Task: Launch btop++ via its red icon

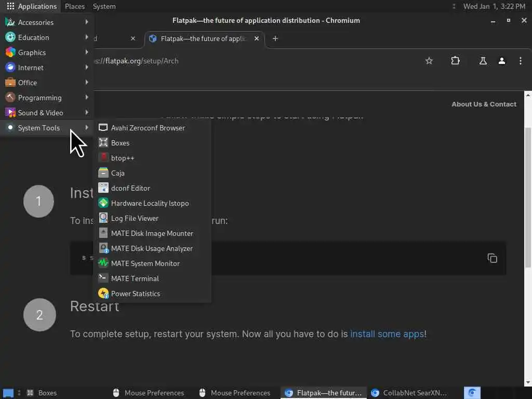Action: [x=103, y=158]
